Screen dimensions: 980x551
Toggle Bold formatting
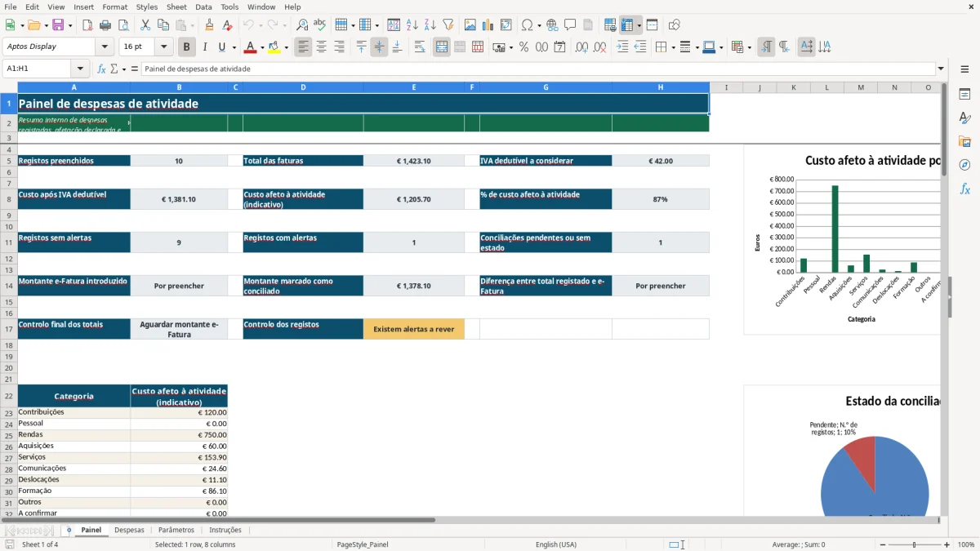(x=187, y=47)
